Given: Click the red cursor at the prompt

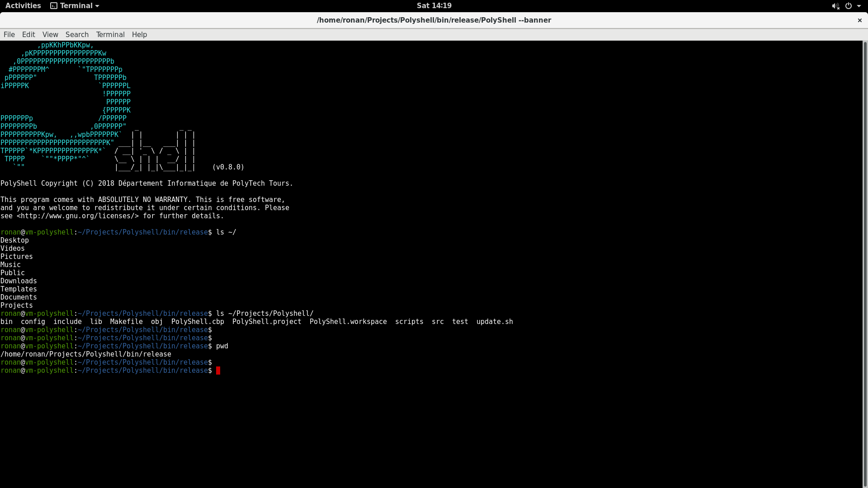Looking at the screenshot, I should coord(218,371).
